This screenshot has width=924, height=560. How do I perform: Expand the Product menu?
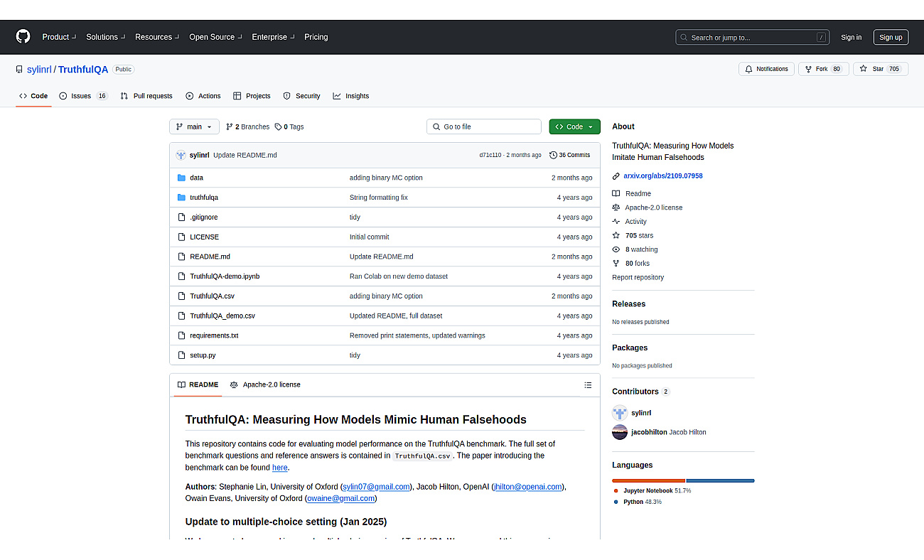point(59,37)
